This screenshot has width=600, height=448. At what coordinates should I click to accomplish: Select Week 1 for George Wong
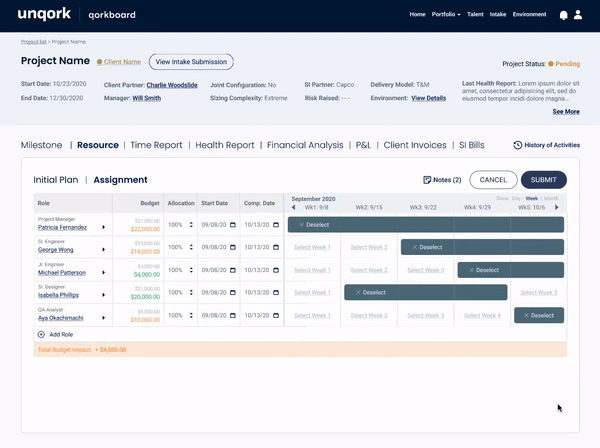point(312,247)
